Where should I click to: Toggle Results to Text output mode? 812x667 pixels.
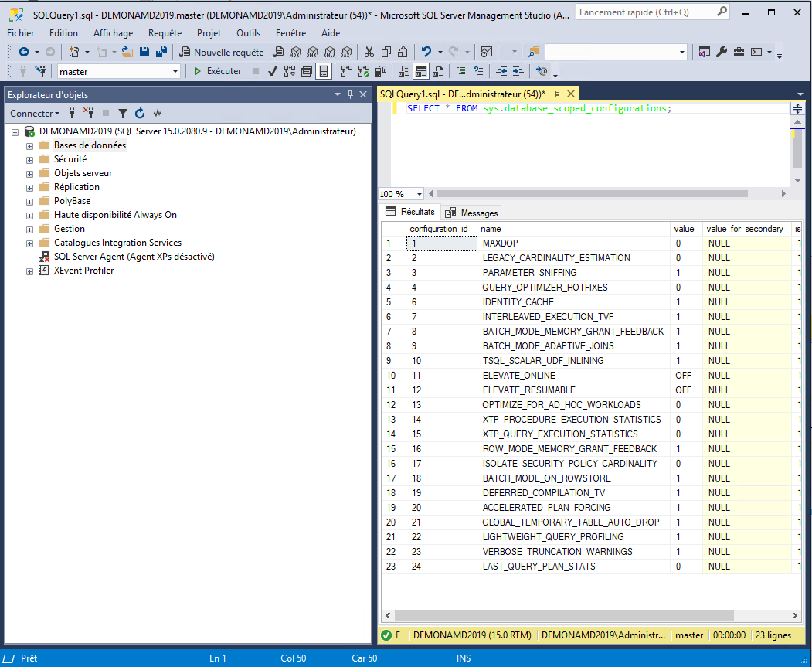[x=404, y=71]
